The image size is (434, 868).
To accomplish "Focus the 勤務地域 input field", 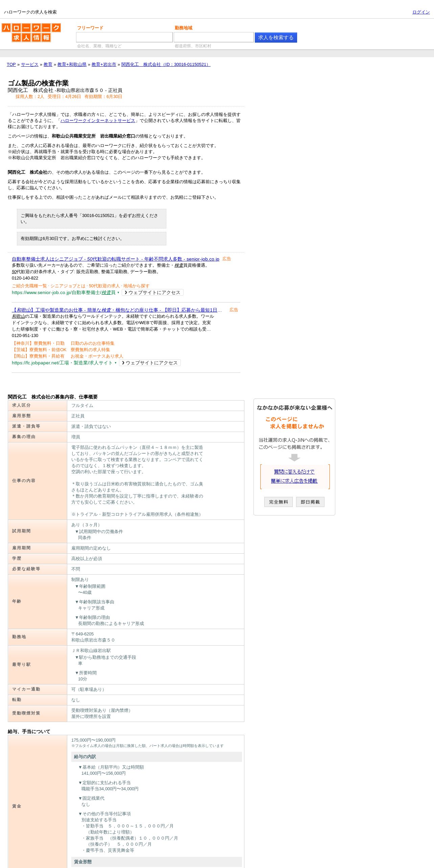I will (214, 37).
